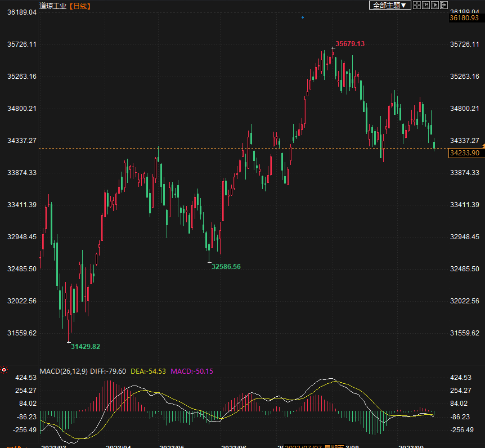Click the interval statistics icon with left-pointing marker
Screen dimensions: 485x448
click(426, 5)
